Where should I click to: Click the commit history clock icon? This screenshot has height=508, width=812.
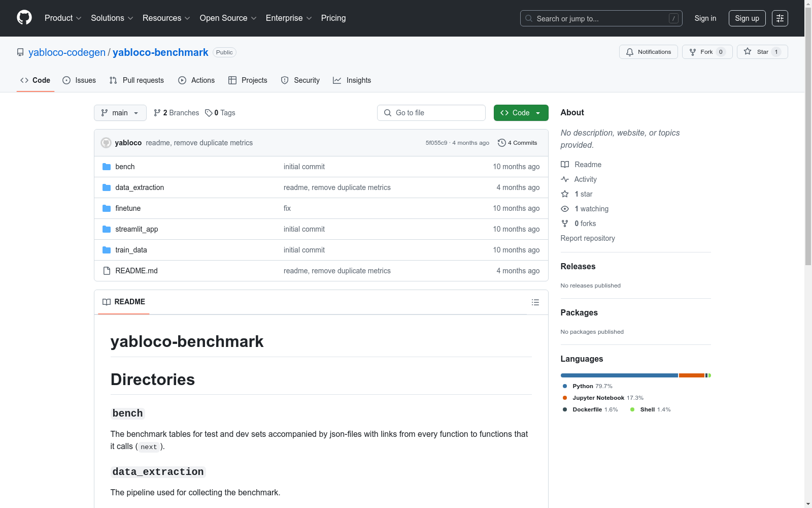502,143
